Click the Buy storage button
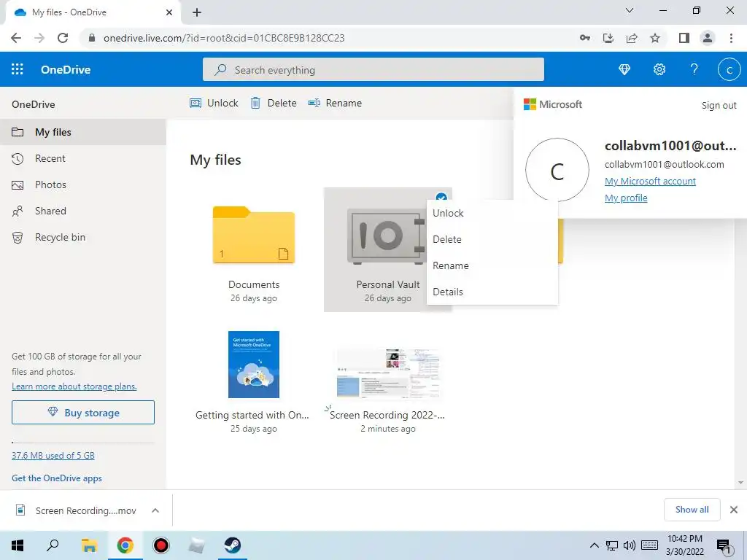The height and width of the screenshot is (560, 747). point(83,413)
